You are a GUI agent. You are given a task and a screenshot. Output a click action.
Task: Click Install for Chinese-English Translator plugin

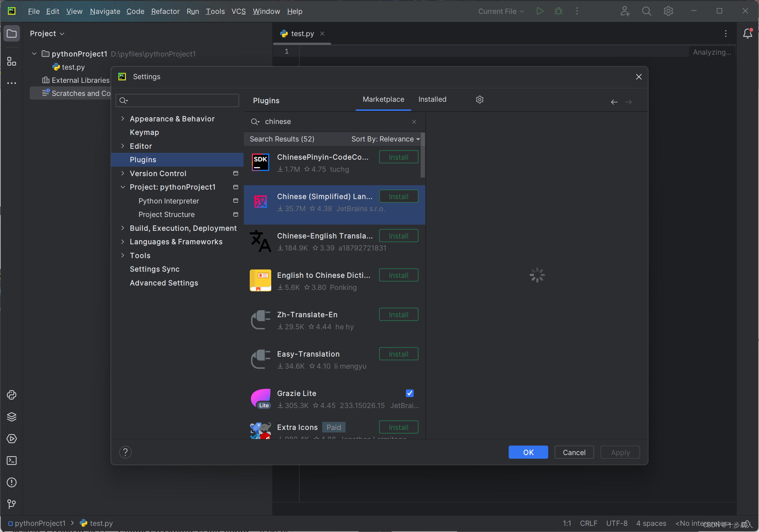pos(398,236)
